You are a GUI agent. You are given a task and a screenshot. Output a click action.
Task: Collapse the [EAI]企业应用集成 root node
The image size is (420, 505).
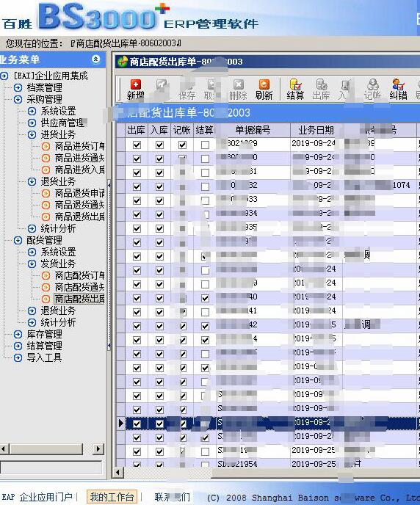[x=4, y=76]
